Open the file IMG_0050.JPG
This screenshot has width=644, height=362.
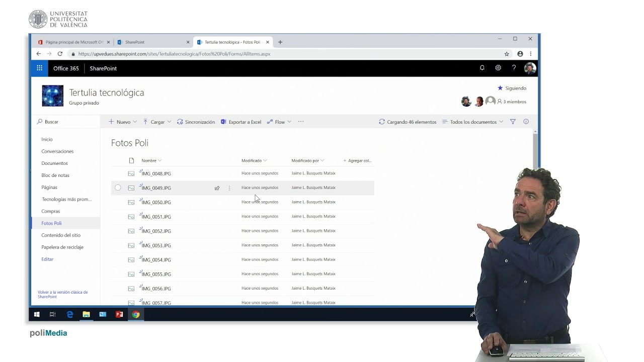[x=156, y=203]
